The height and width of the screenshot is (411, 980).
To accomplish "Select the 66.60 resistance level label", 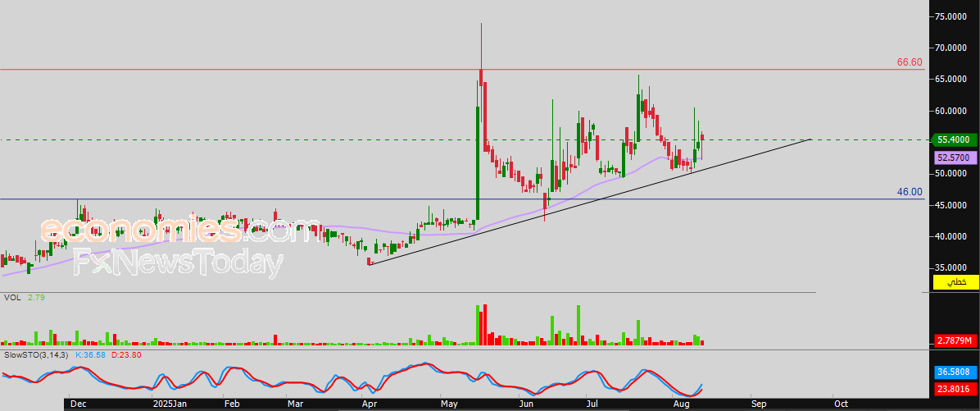I will (910, 62).
